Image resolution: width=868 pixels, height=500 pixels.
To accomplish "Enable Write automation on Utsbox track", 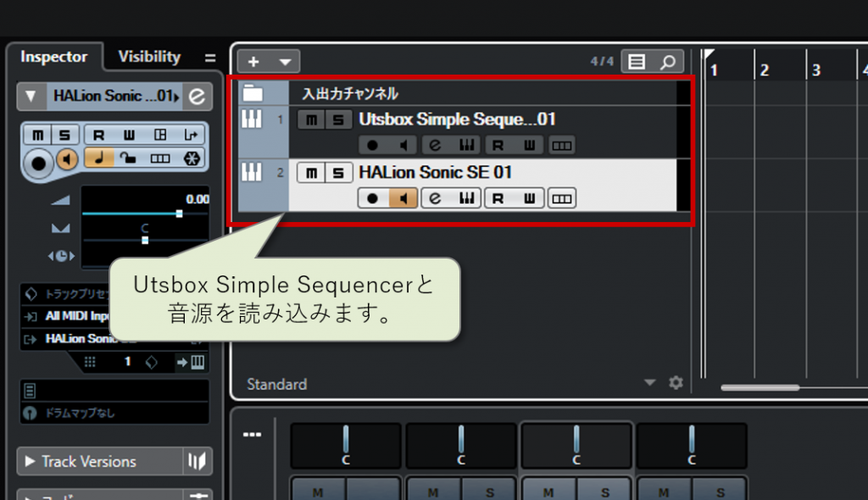I will point(530,145).
